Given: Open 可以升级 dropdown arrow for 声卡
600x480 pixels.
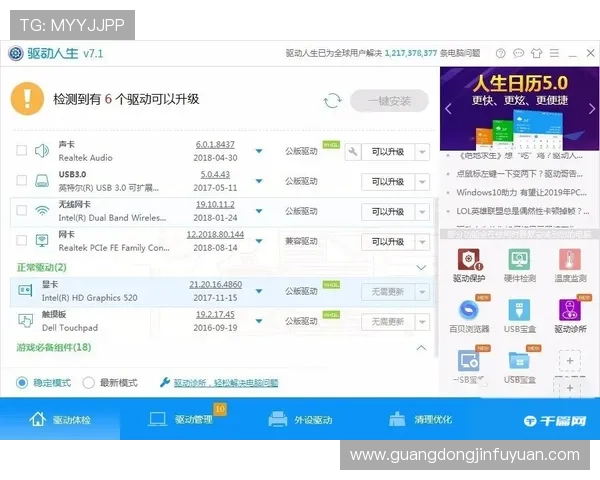Looking at the screenshot, I should [x=422, y=152].
